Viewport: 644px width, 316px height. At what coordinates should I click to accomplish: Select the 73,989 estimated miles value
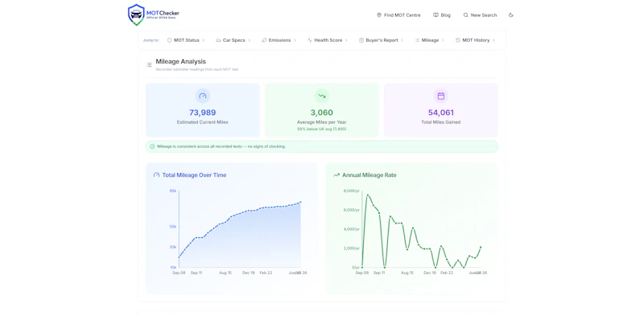click(203, 113)
